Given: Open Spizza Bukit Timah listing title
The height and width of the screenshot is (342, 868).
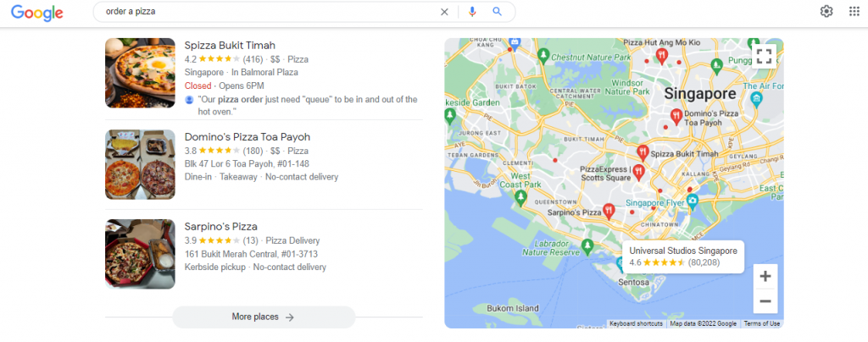Looking at the screenshot, I should tap(230, 46).
